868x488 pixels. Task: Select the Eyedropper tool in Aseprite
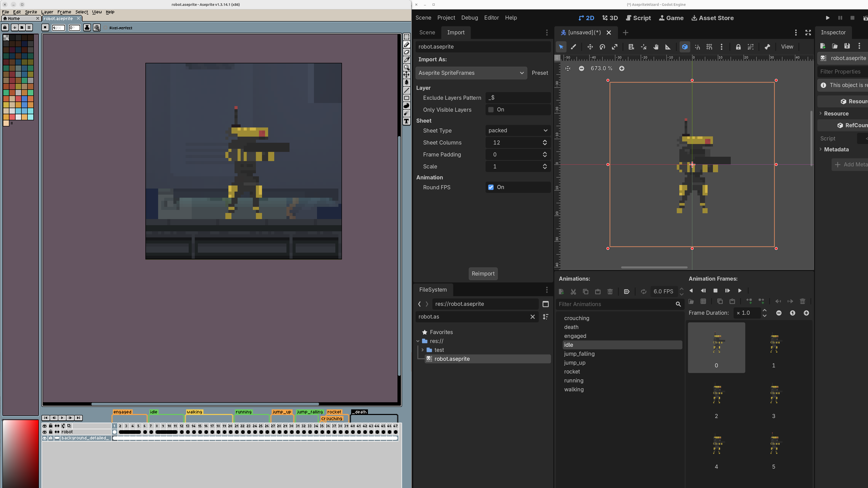point(407,60)
